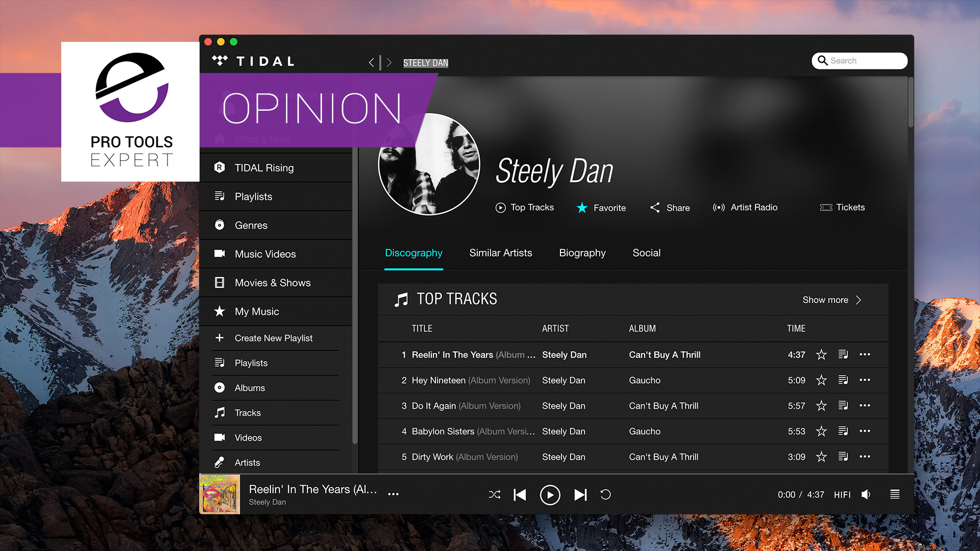
Task: Add Reelin' In The Years to playlist
Action: click(x=843, y=354)
